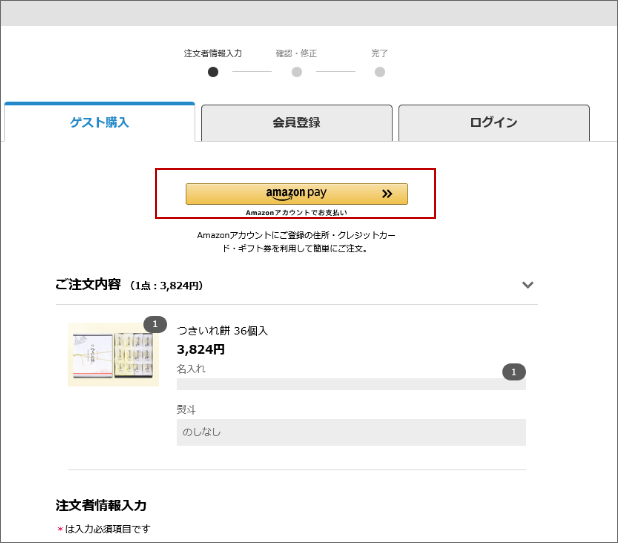Open the ログイン tab
The height and width of the screenshot is (543, 618).
(493, 123)
